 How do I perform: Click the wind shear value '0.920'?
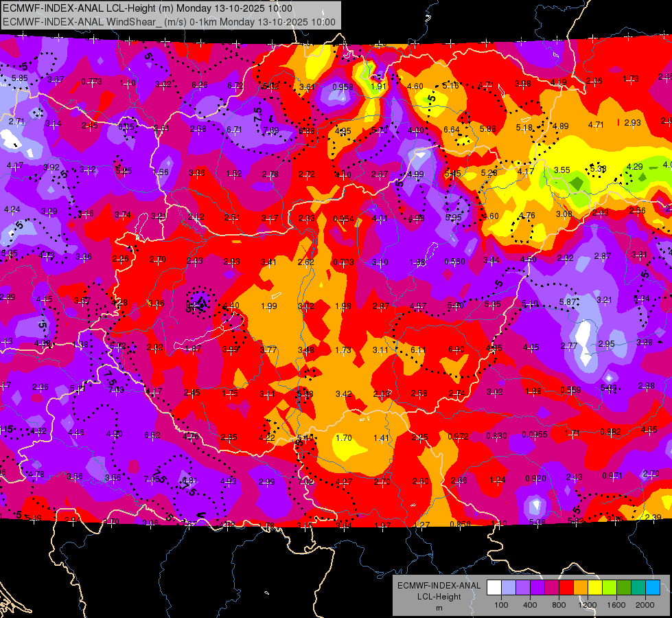pyautogui.click(x=535, y=478)
